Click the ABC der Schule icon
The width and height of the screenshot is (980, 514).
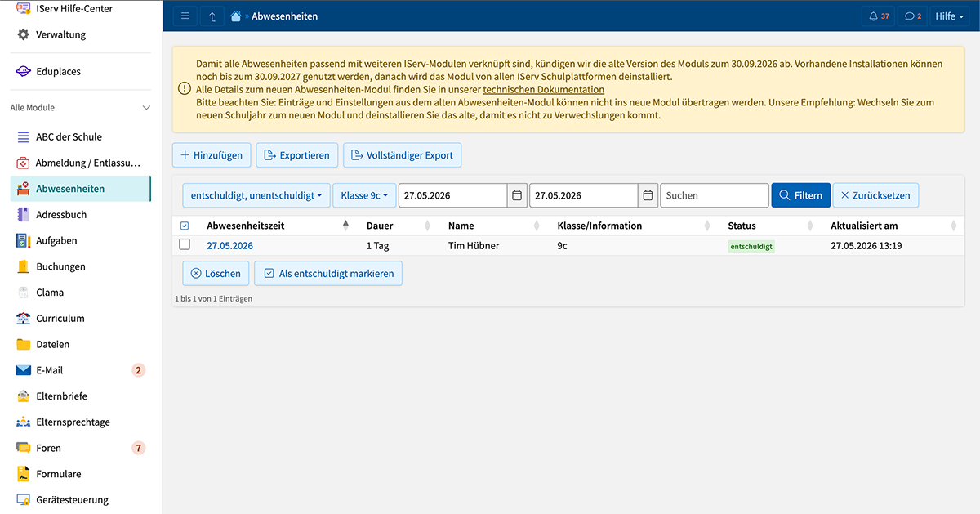pyautogui.click(x=23, y=136)
